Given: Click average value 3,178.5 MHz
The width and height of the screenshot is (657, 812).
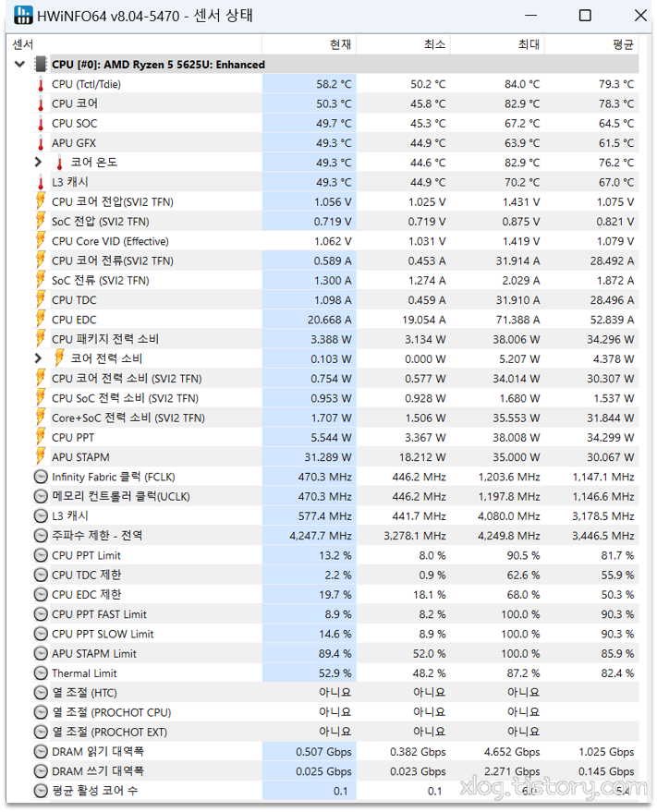Looking at the screenshot, I should pos(603,515).
